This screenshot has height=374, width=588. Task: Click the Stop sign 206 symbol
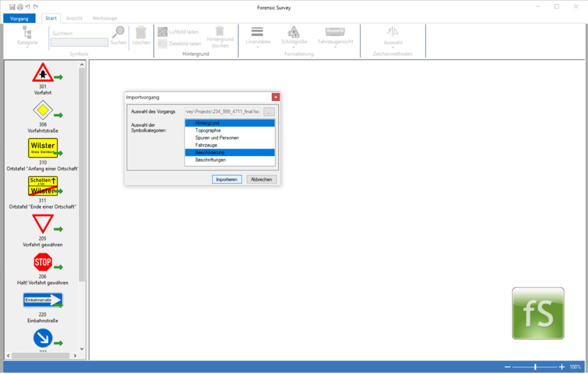(43, 262)
